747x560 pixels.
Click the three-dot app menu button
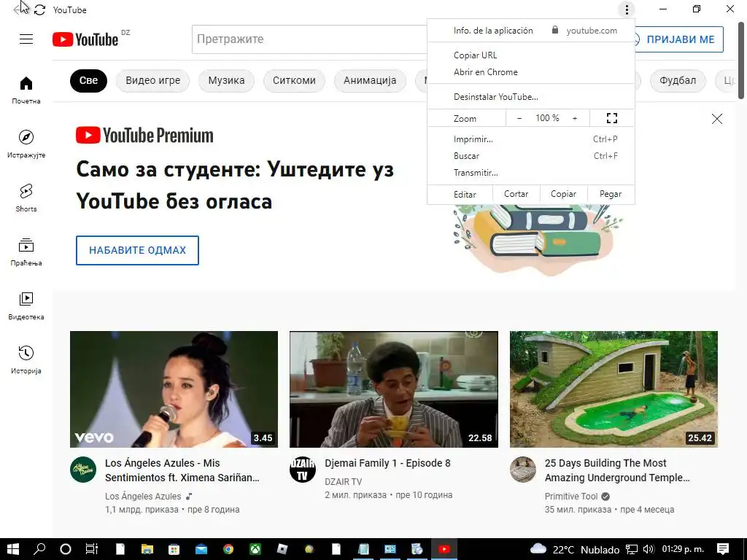pos(627,9)
